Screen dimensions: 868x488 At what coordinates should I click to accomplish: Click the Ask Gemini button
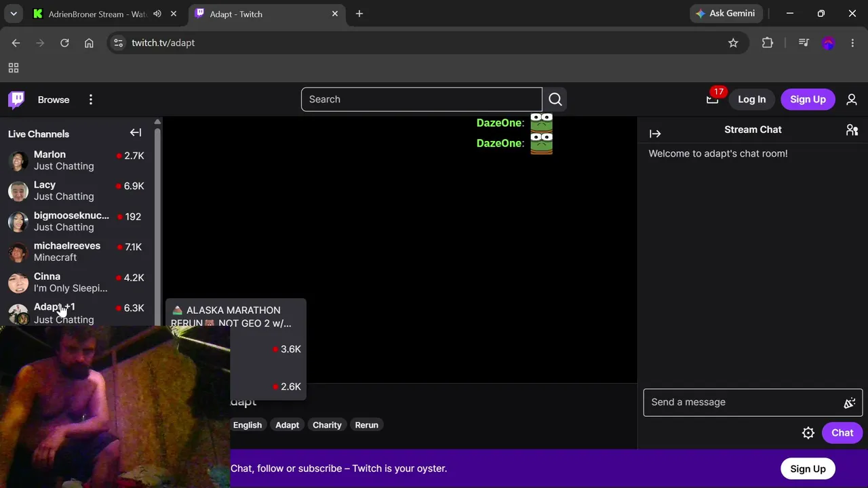point(726,14)
